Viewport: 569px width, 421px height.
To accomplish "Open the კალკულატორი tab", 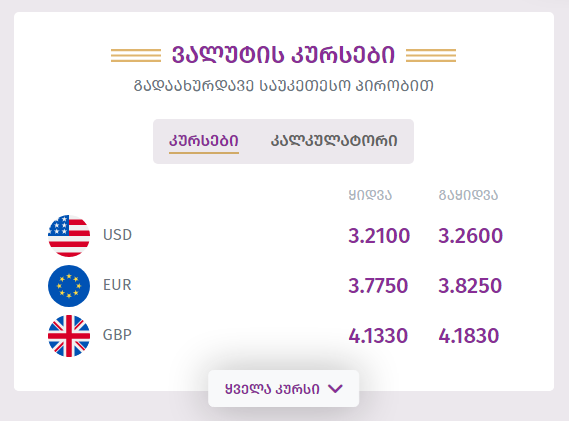I will 334,141.
